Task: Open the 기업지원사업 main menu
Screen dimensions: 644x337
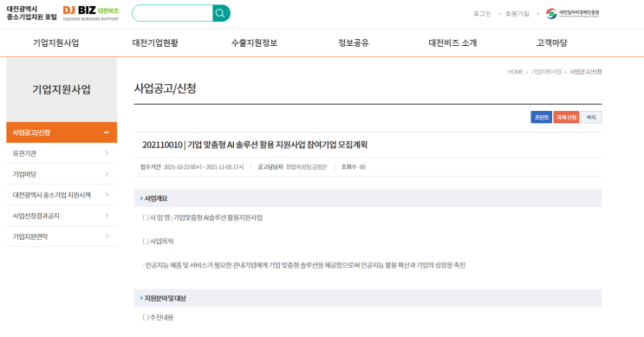Action: click(x=55, y=42)
